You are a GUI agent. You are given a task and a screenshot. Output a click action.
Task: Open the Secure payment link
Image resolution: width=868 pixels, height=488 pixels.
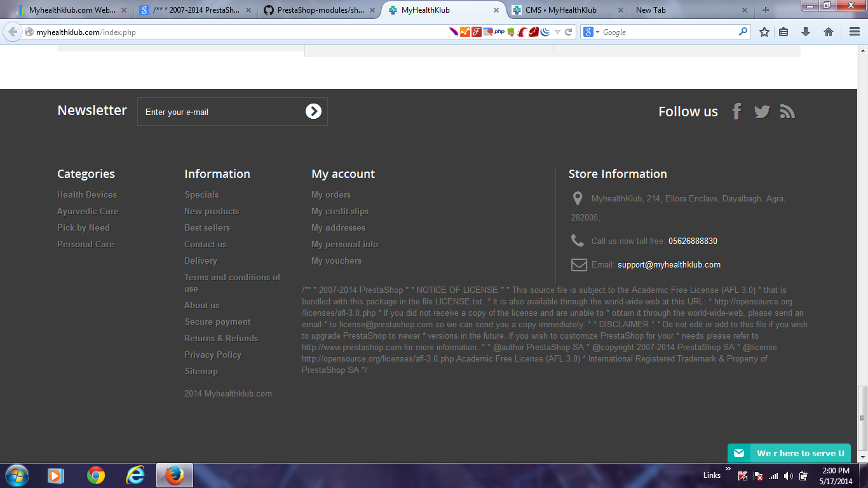point(217,322)
